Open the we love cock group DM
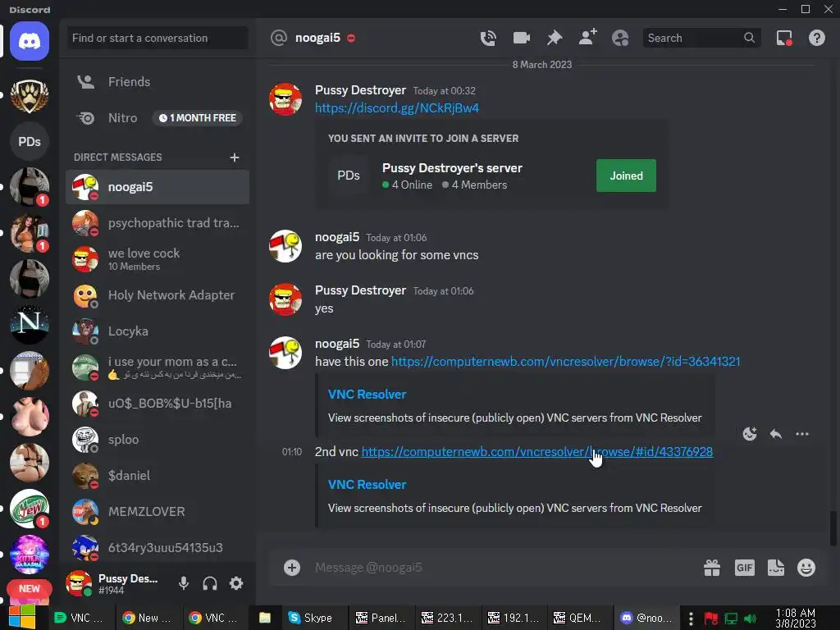The image size is (840, 630). pyautogui.click(x=157, y=258)
